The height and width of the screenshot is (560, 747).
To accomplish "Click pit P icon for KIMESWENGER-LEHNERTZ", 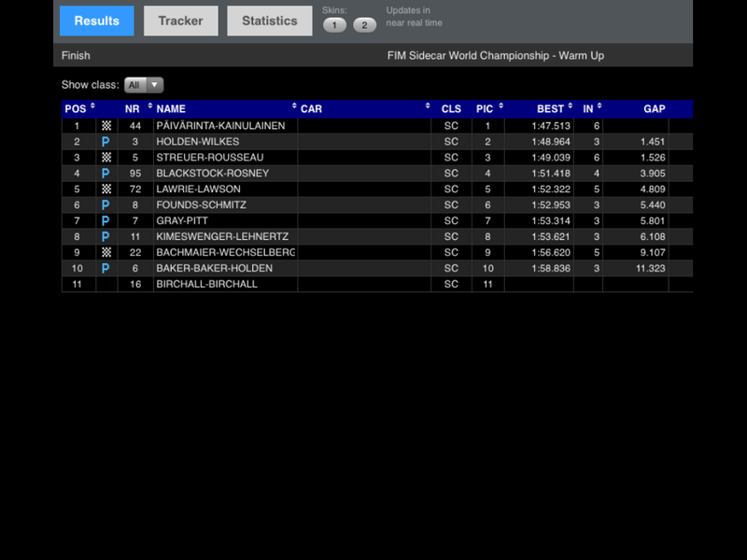I will click(x=106, y=237).
